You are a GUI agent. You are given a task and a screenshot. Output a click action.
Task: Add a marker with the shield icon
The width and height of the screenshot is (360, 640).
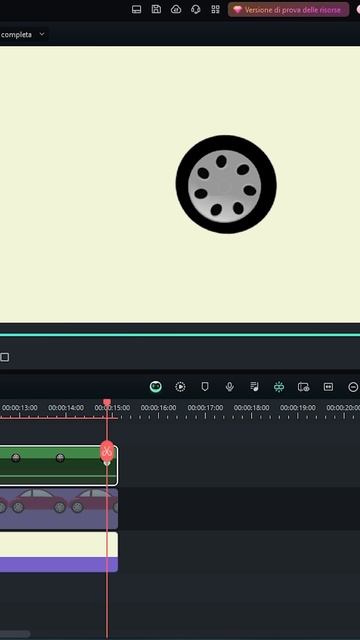205,387
